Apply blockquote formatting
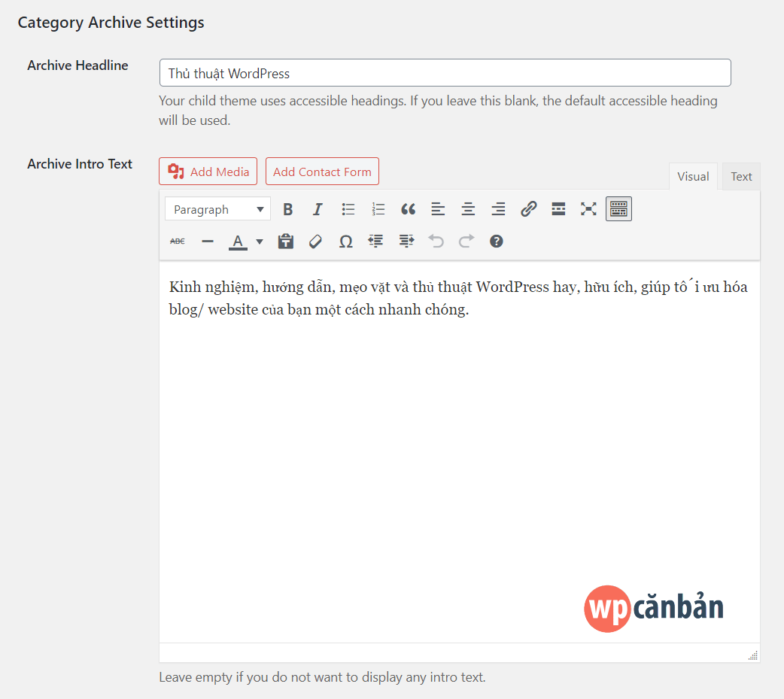Viewport: 784px width, 699px height. [x=408, y=209]
